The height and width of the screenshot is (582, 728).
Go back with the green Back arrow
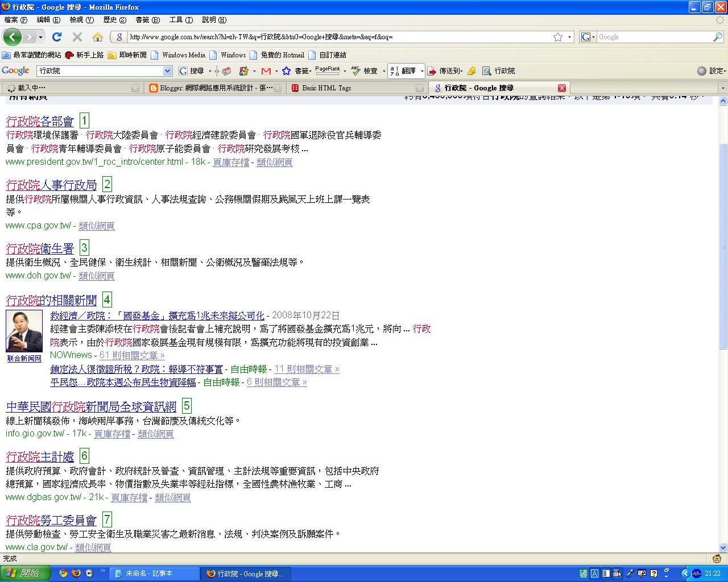[13, 37]
